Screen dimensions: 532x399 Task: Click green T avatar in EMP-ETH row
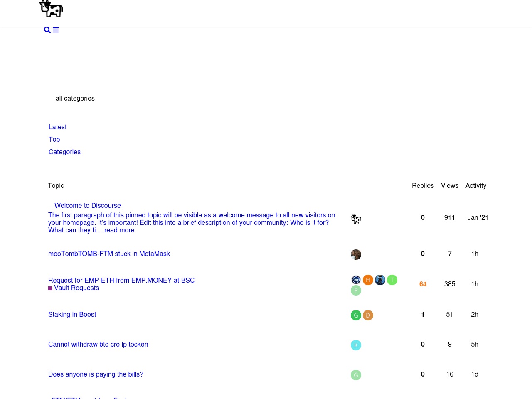pos(392,280)
